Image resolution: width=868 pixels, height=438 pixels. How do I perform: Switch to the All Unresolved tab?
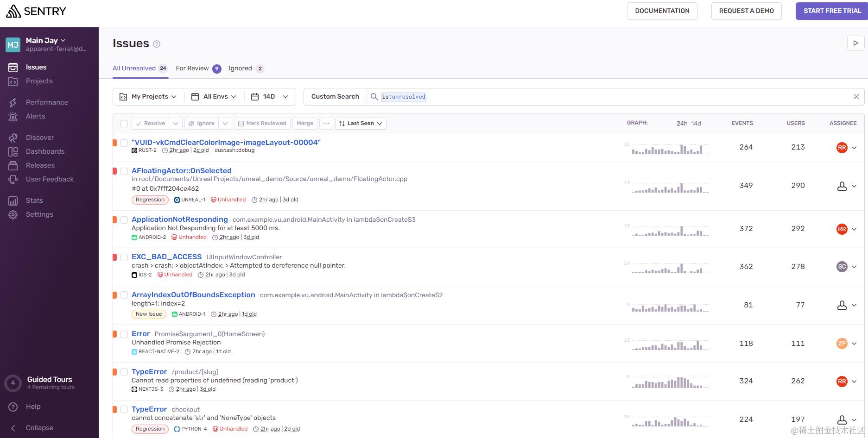140,68
